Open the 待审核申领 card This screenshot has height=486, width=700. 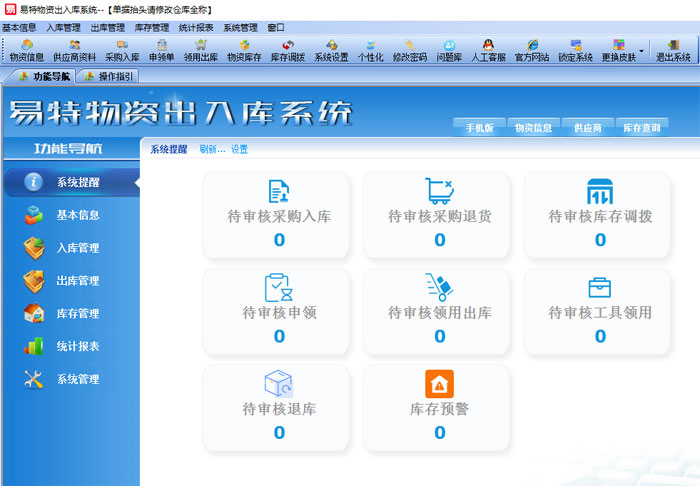(x=276, y=311)
